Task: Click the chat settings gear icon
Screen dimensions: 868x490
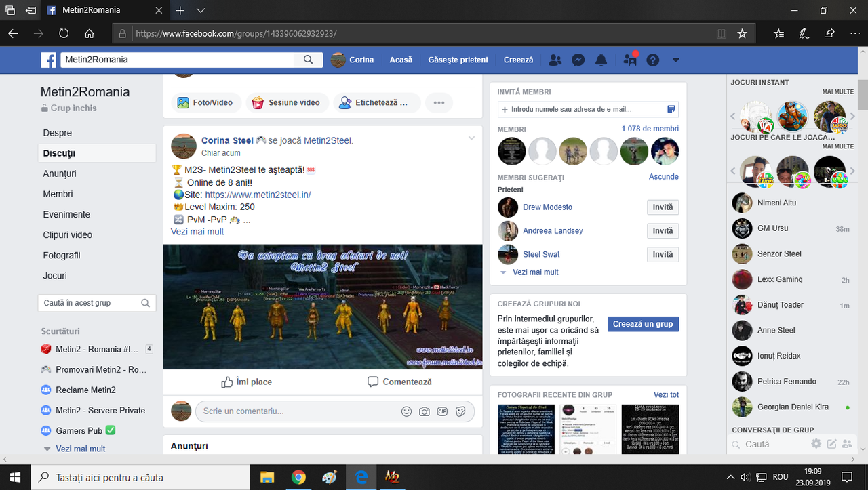Action: (816, 444)
